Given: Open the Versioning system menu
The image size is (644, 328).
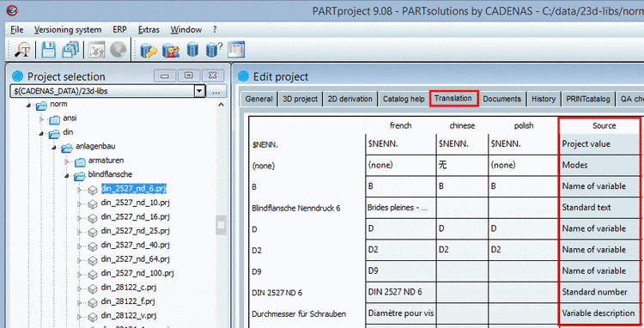Looking at the screenshot, I should pyautogui.click(x=68, y=29).
